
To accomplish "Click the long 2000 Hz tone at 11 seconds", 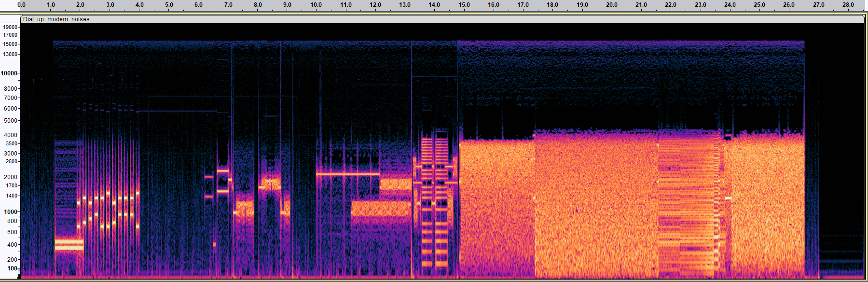I will pyautogui.click(x=347, y=174).
